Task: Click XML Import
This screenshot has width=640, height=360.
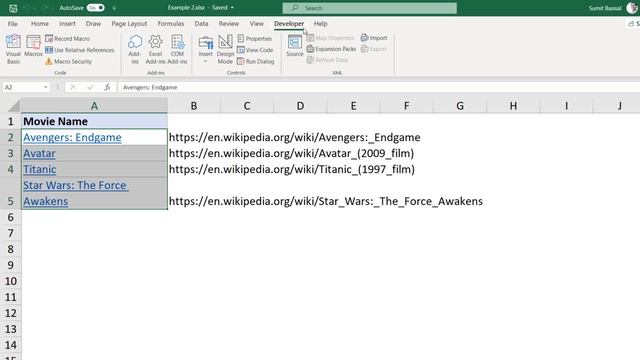Action: [x=374, y=38]
